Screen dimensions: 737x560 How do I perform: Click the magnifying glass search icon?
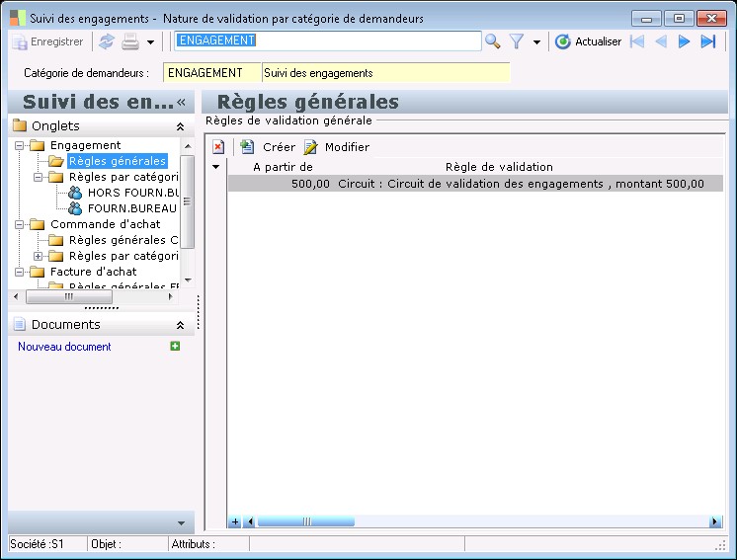click(492, 41)
